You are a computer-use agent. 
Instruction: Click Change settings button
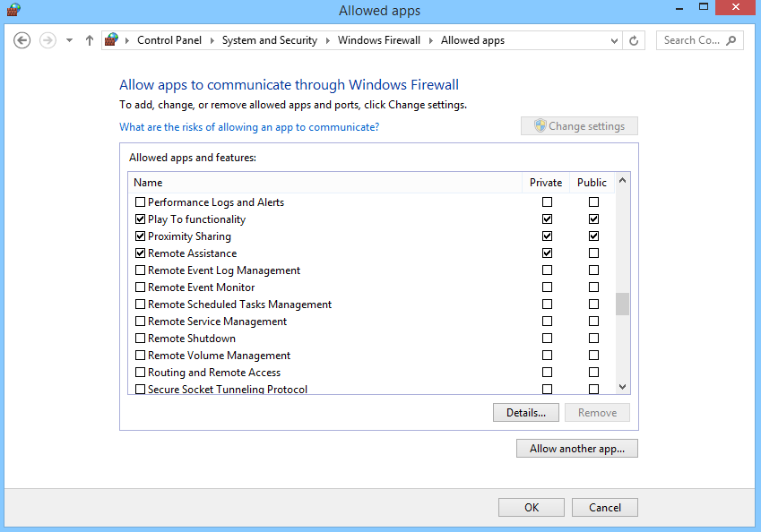pos(579,126)
